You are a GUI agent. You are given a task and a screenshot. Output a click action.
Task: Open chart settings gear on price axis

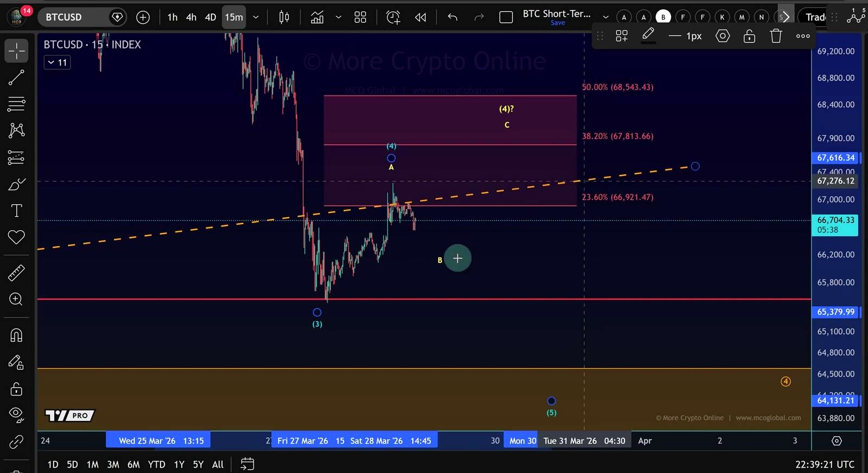837,441
